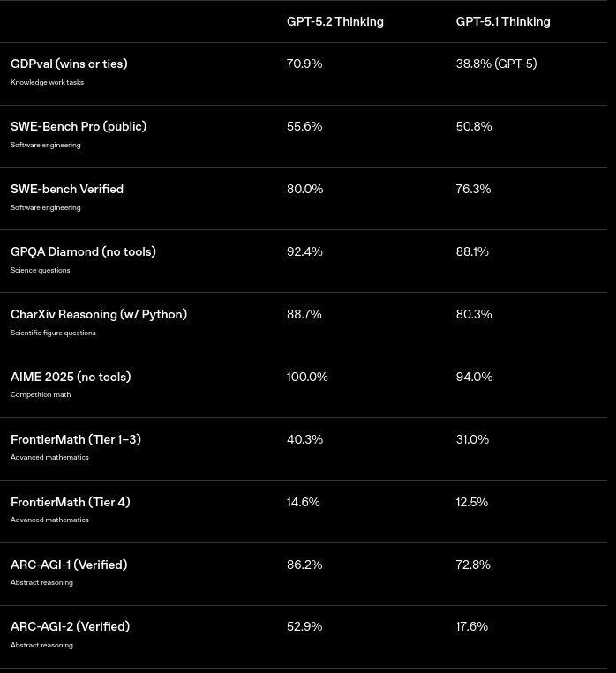Click the ARC-AGI-2 (Verified) label

tap(70, 627)
